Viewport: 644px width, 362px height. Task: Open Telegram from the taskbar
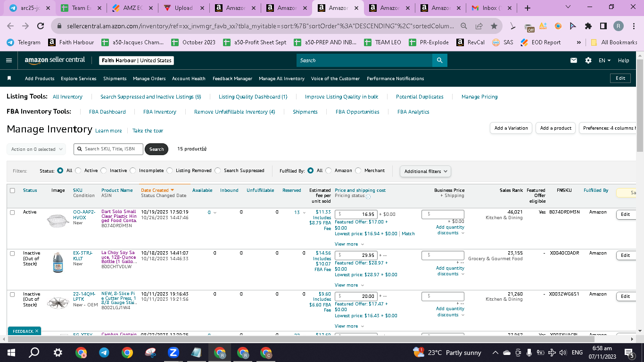[x=104, y=352]
